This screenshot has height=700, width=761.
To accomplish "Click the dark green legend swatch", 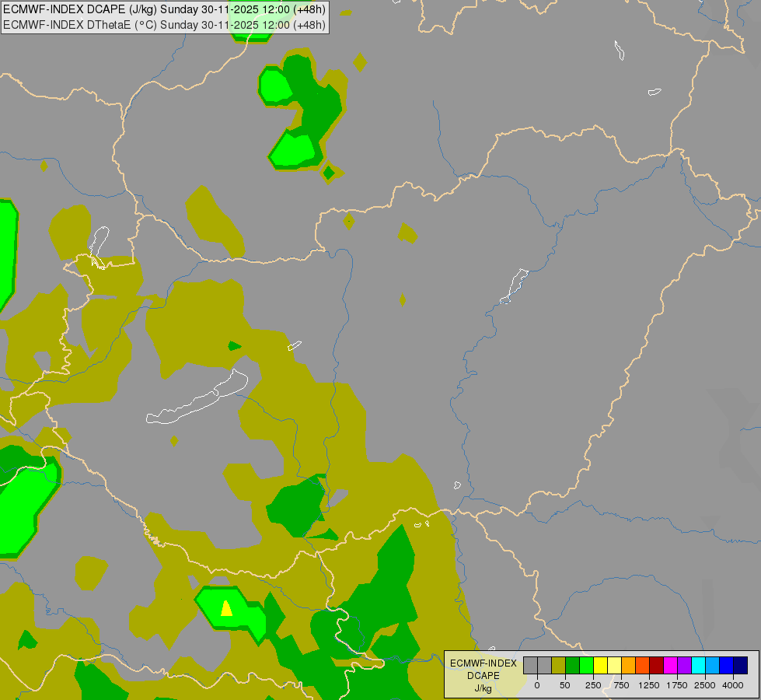I will [573, 665].
